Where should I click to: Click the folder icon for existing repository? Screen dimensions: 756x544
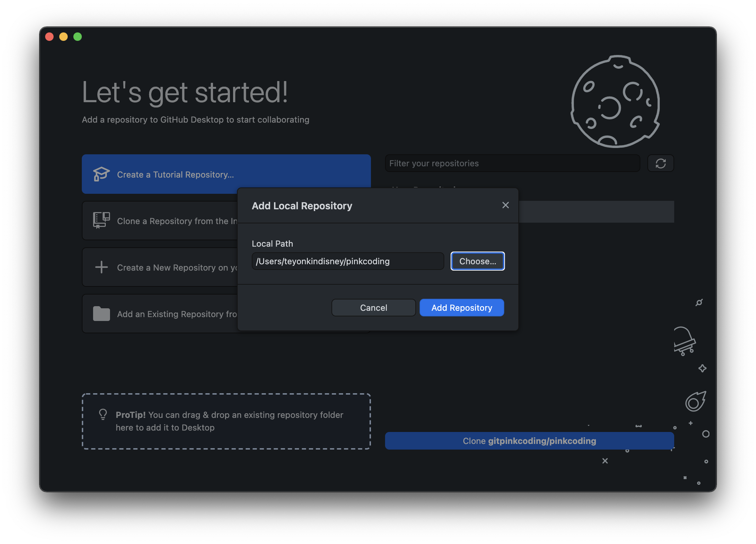coord(102,314)
